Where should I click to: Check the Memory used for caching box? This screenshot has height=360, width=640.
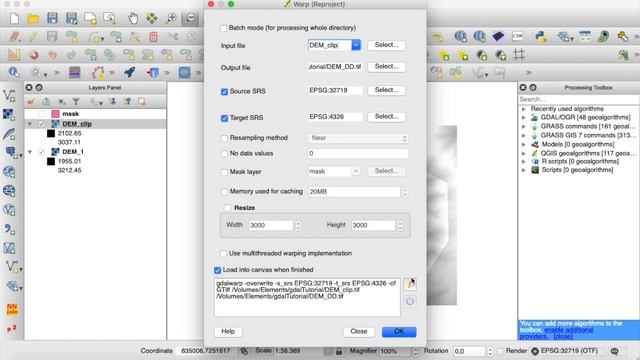point(224,191)
